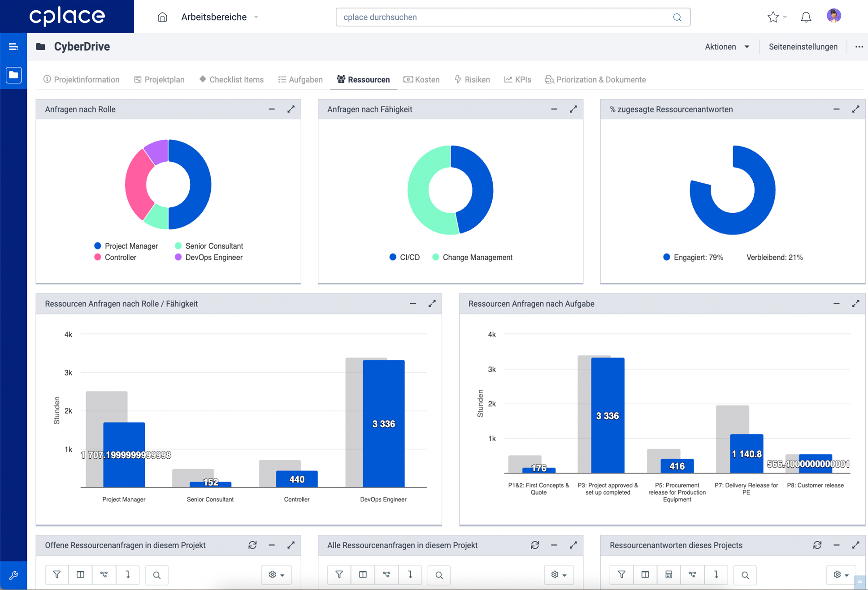Image resolution: width=868 pixels, height=590 pixels.
Task: Open the wrench tools icon in sidebar
Action: [13, 575]
